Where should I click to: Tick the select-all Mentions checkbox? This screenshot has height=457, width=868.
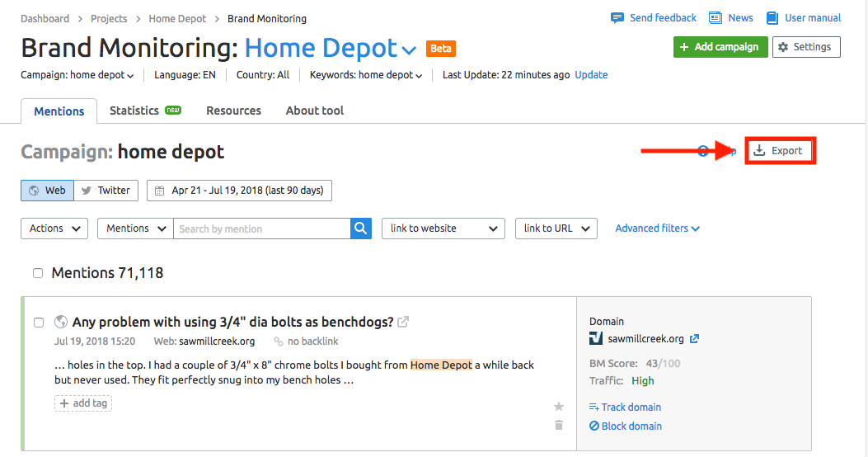[x=38, y=273]
